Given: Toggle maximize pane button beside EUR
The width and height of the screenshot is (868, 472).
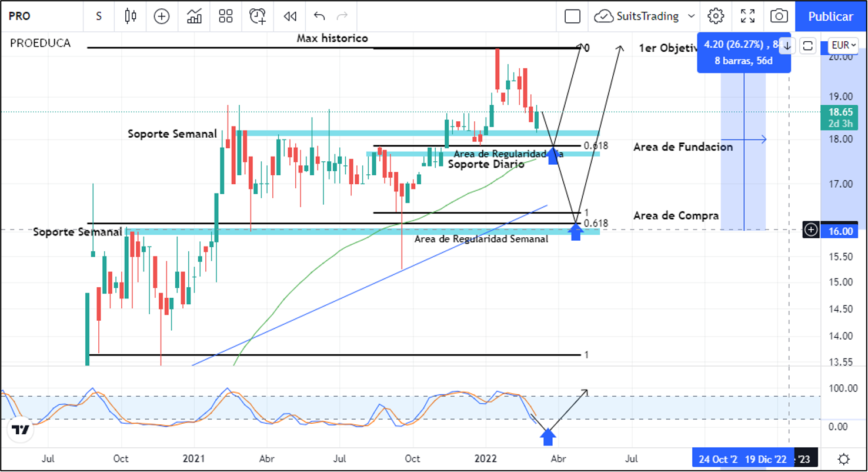Looking at the screenshot, I should pyautogui.click(x=808, y=45).
